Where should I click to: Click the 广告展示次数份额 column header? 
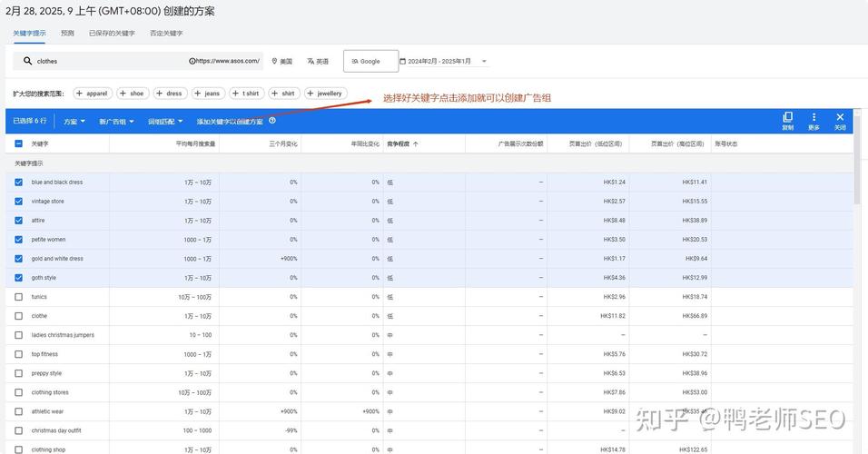(520, 144)
